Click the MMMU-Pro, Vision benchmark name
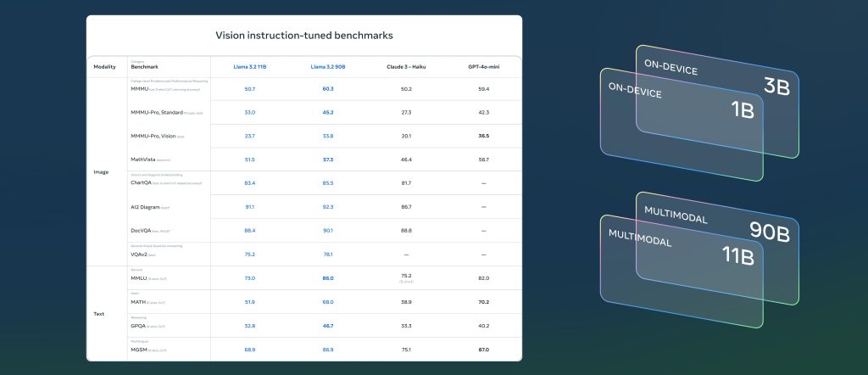This screenshot has height=375, width=868. click(x=153, y=136)
